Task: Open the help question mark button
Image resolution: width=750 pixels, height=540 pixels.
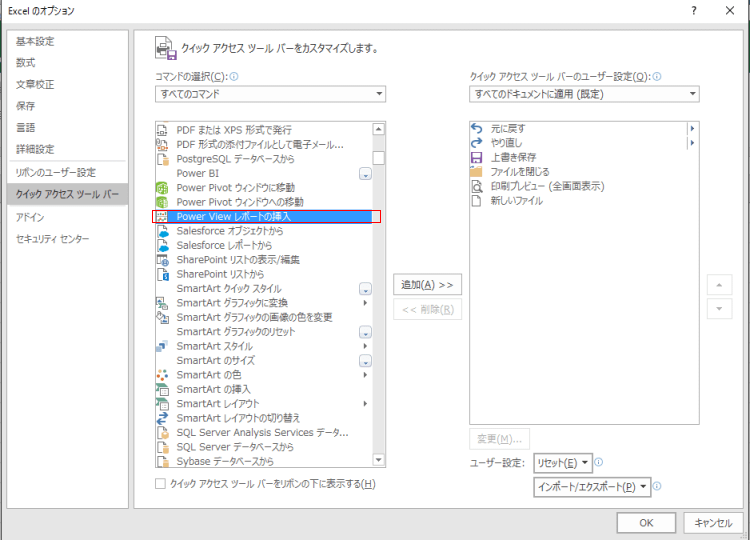Action: click(694, 11)
